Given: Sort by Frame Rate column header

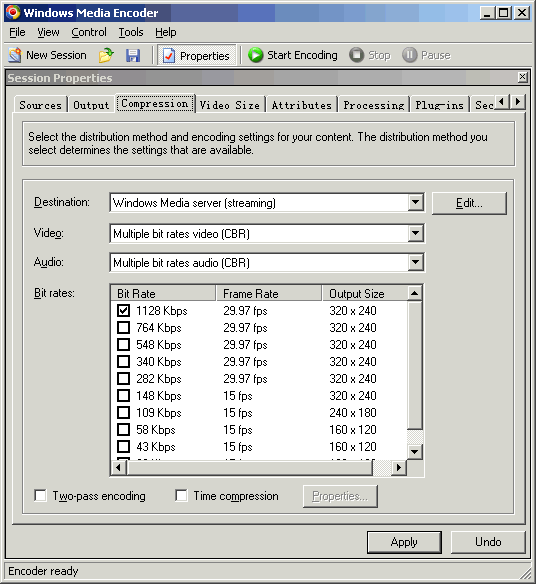Looking at the screenshot, I should click(269, 293).
